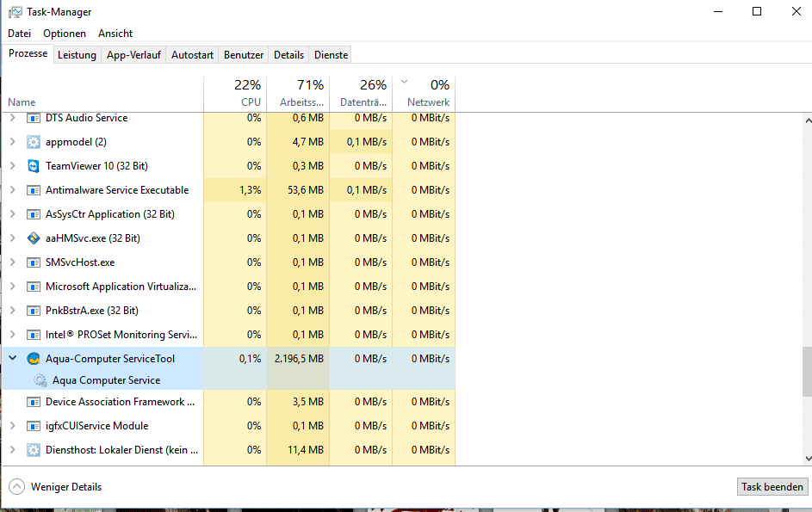
Task: Expand the TeamViewer 10 process entry
Action: (x=12, y=166)
